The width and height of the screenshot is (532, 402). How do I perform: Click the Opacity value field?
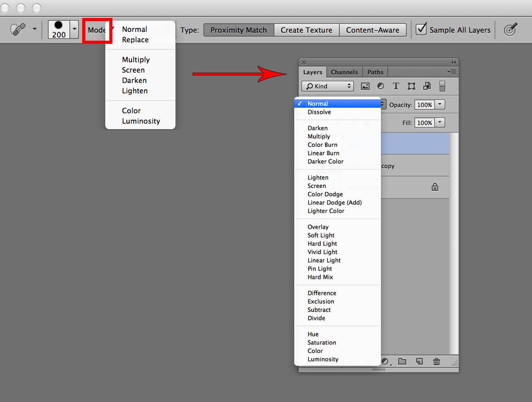coord(424,105)
